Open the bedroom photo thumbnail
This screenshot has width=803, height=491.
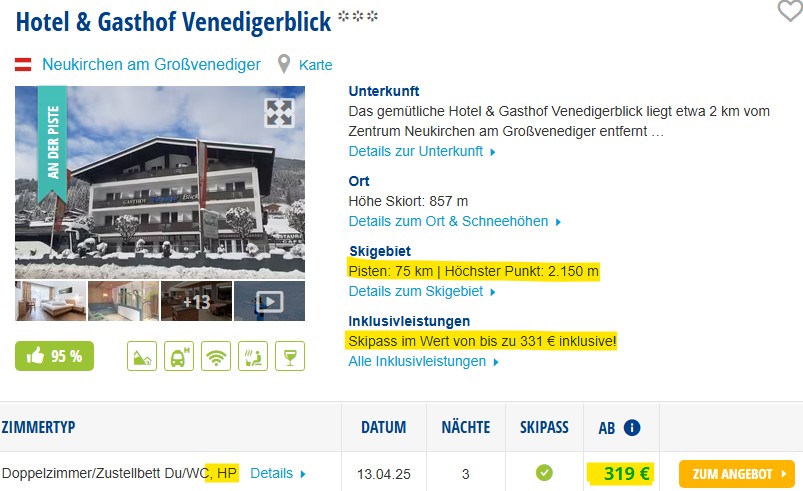(x=51, y=301)
